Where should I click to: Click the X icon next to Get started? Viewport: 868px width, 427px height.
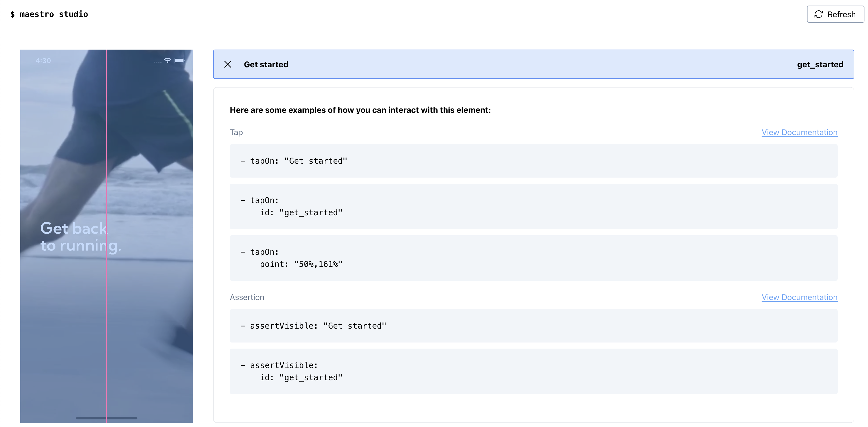tap(228, 64)
